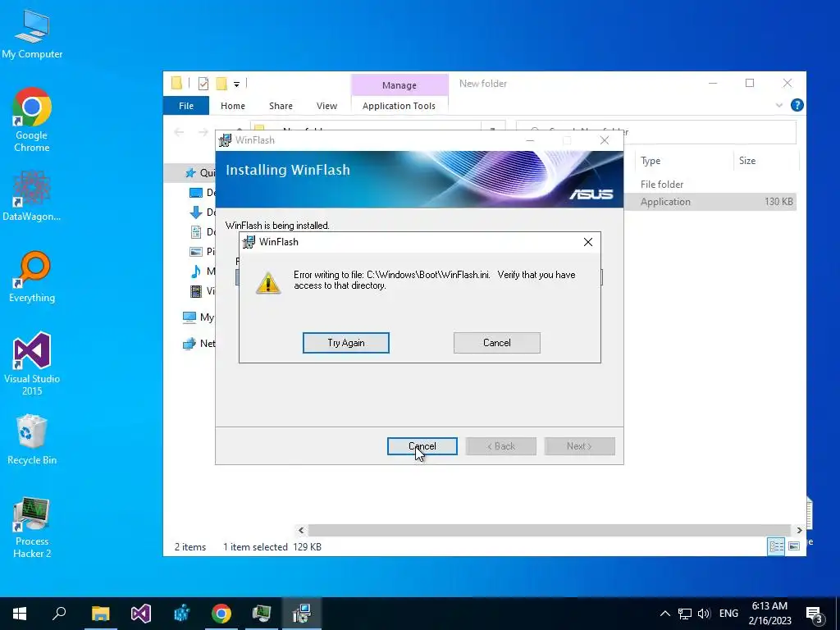
Task: Open ENG input language indicator
Action: [728, 614]
